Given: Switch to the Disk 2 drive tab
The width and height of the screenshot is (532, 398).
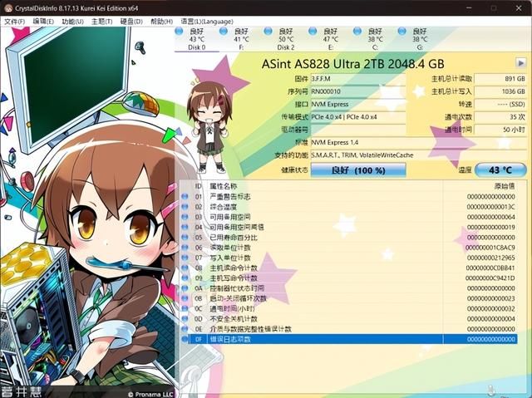Looking at the screenshot, I should (x=286, y=39).
